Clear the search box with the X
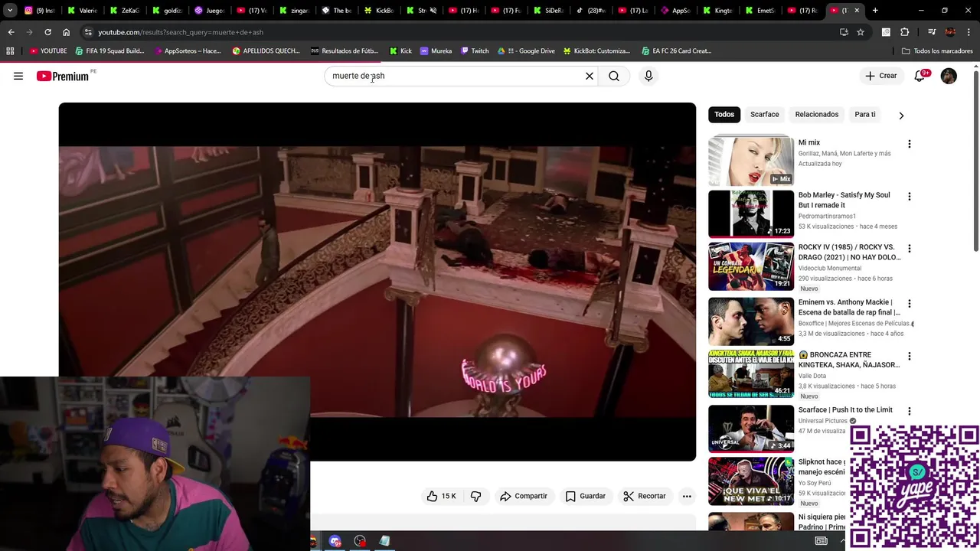Image resolution: width=980 pixels, height=551 pixels. click(x=590, y=76)
